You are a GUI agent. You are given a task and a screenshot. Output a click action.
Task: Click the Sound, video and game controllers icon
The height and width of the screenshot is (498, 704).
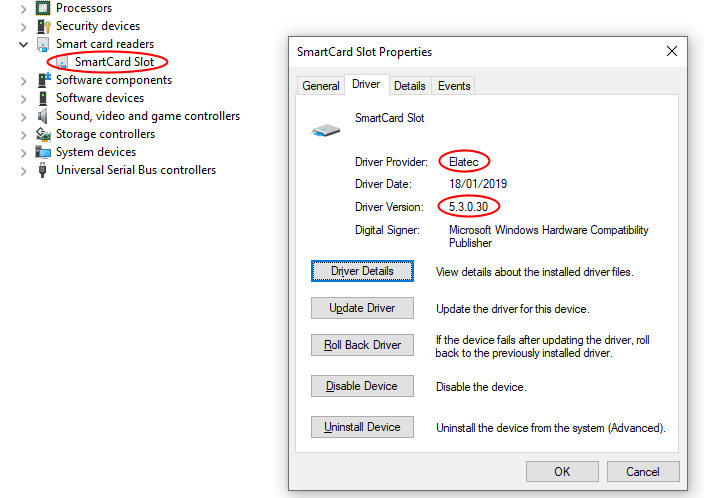pyautogui.click(x=43, y=116)
